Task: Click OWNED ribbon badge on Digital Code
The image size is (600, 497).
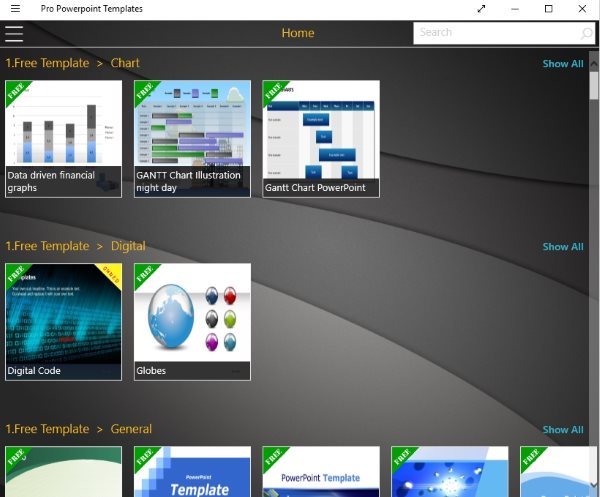Action: pos(111,274)
